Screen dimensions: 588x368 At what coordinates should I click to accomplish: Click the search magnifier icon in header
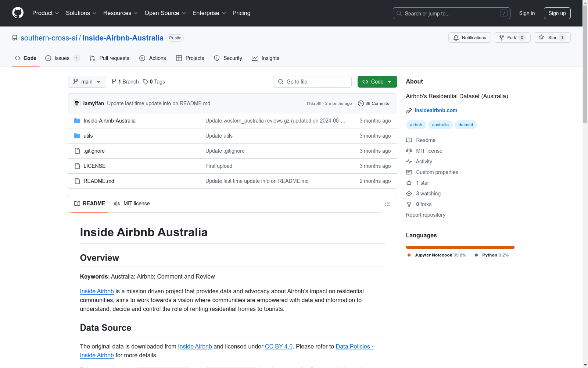click(399, 13)
